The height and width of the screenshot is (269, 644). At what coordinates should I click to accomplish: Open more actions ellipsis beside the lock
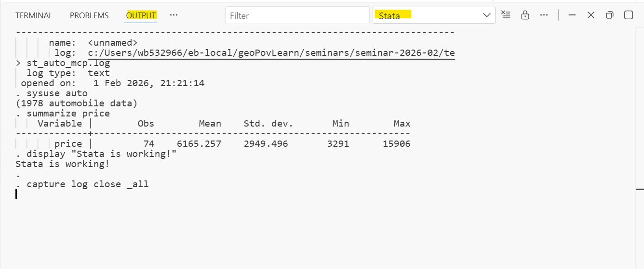coord(544,15)
